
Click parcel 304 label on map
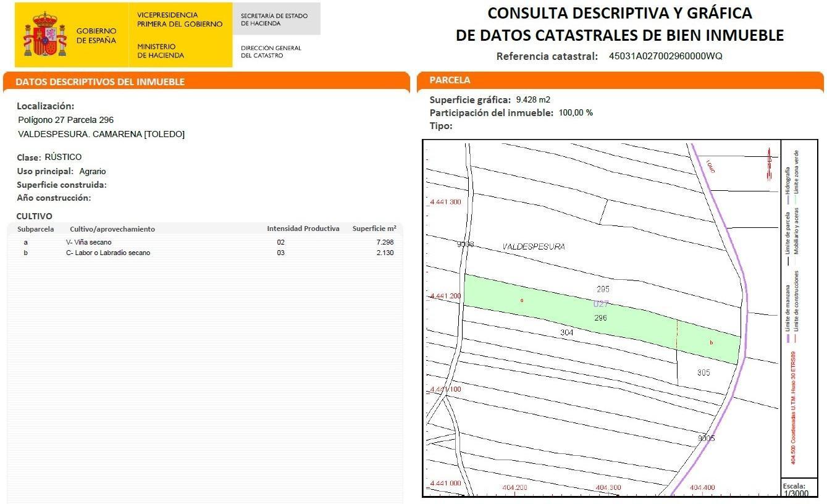(x=567, y=333)
